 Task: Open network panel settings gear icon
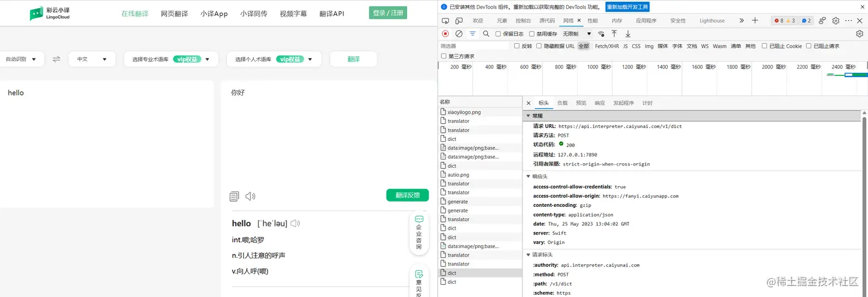859,34
